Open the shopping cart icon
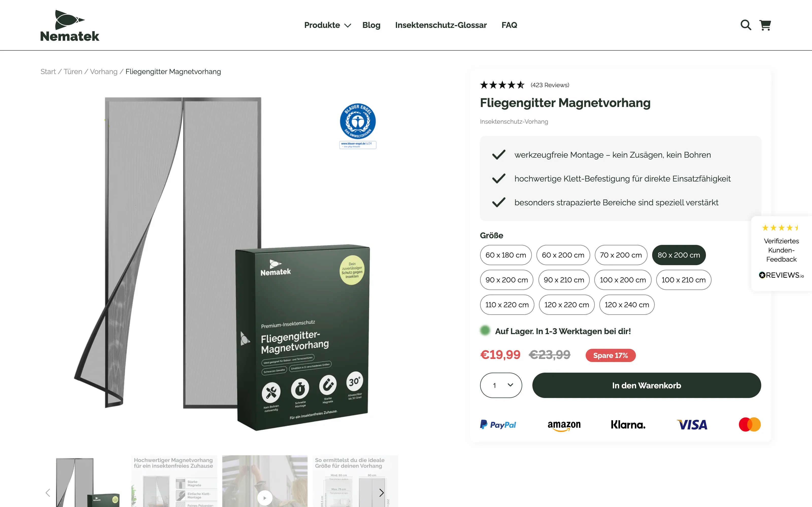Screen dimensions: 812x507 coord(765,25)
